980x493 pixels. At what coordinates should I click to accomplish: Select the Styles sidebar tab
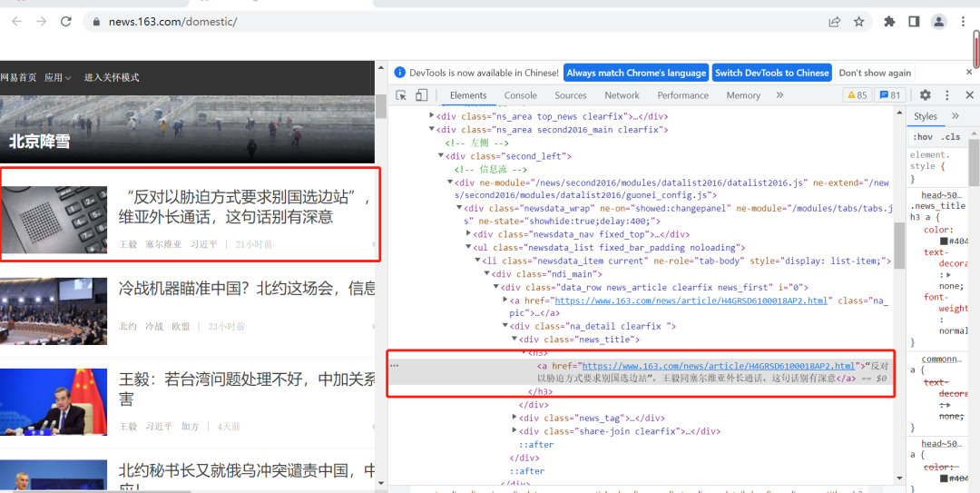(926, 116)
